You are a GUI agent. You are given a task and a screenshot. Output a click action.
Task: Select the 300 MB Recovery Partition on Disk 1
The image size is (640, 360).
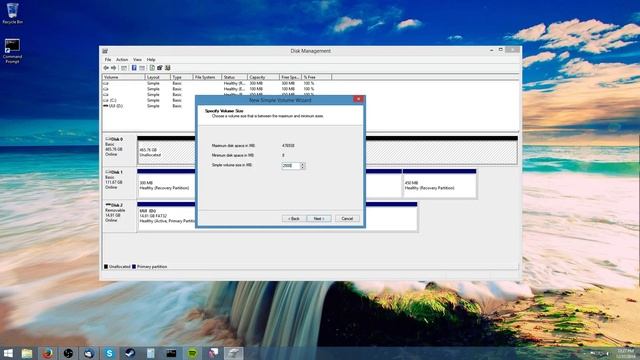point(167,184)
